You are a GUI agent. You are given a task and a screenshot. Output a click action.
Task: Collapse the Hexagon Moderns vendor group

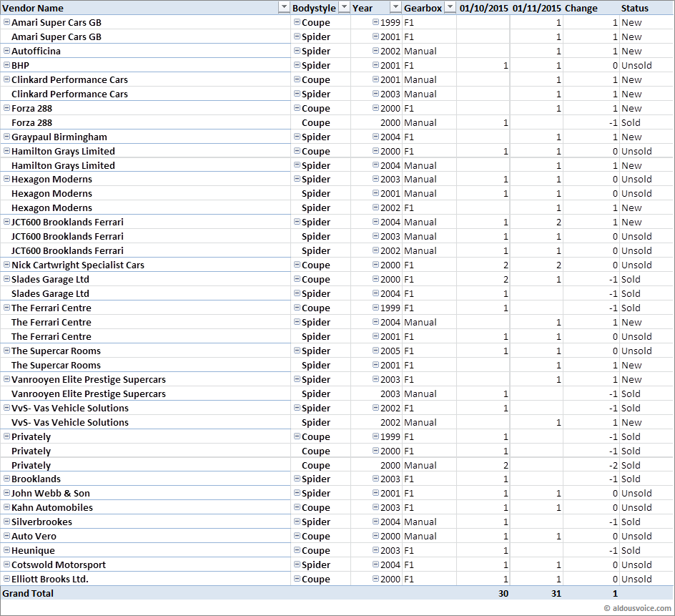tap(7, 179)
